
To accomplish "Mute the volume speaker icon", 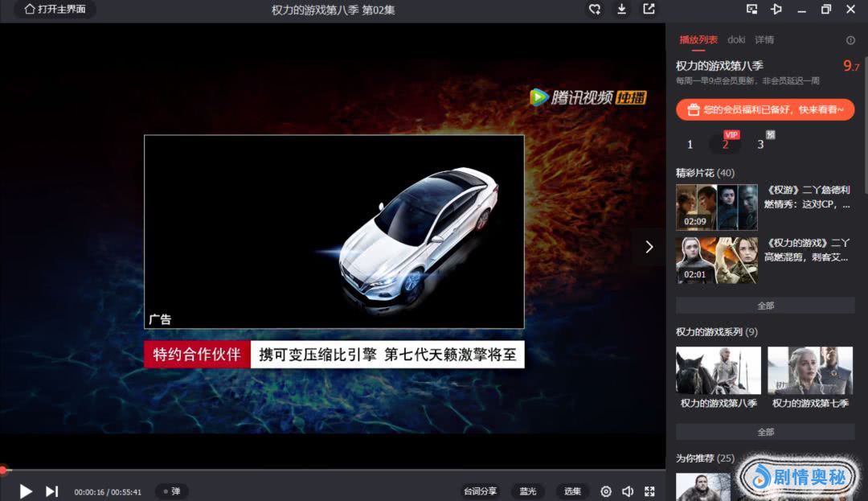I will (628, 491).
